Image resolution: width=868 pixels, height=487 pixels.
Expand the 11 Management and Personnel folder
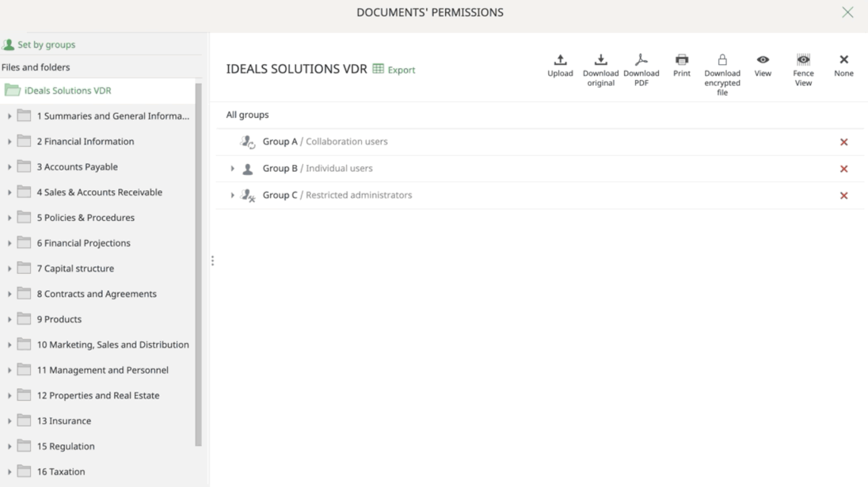[9, 370]
